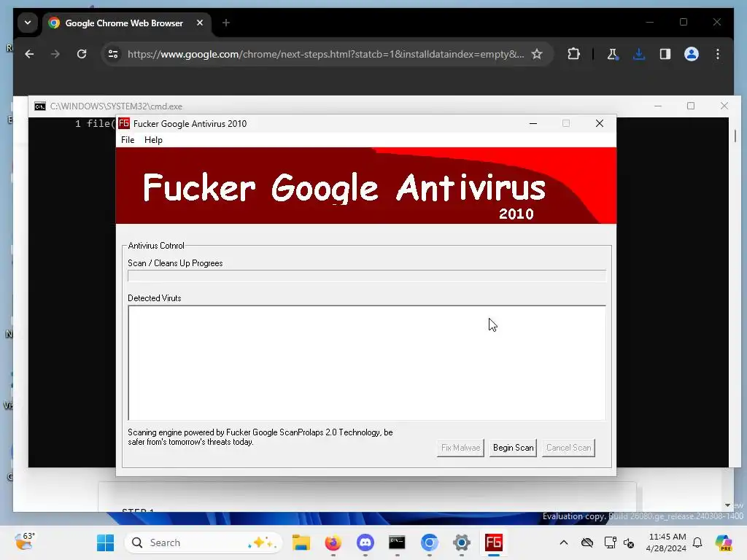The width and height of the screenshot is (747, 560).
Task: Open Chrome Labs flask icon
Action: (613, 54)
